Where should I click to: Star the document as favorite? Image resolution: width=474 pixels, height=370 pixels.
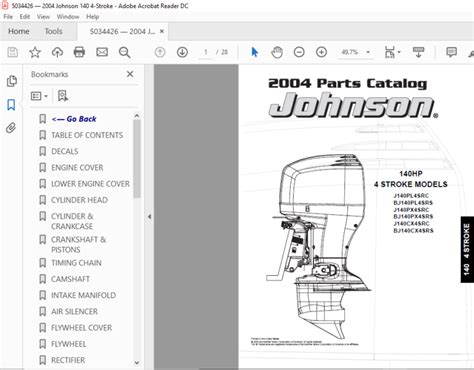click(35, 52)
